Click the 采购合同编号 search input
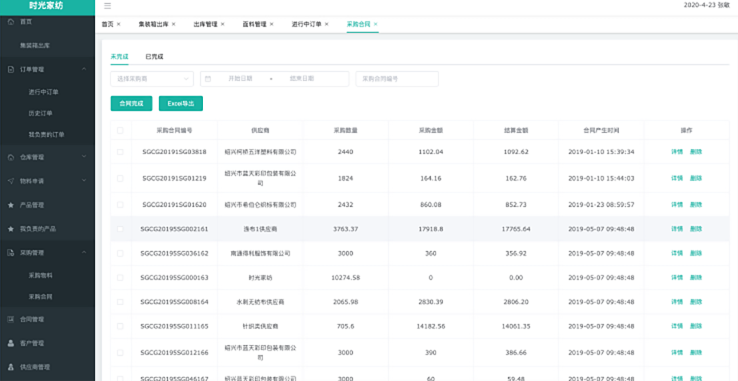 pyautogui.click(x=397, y=79)
